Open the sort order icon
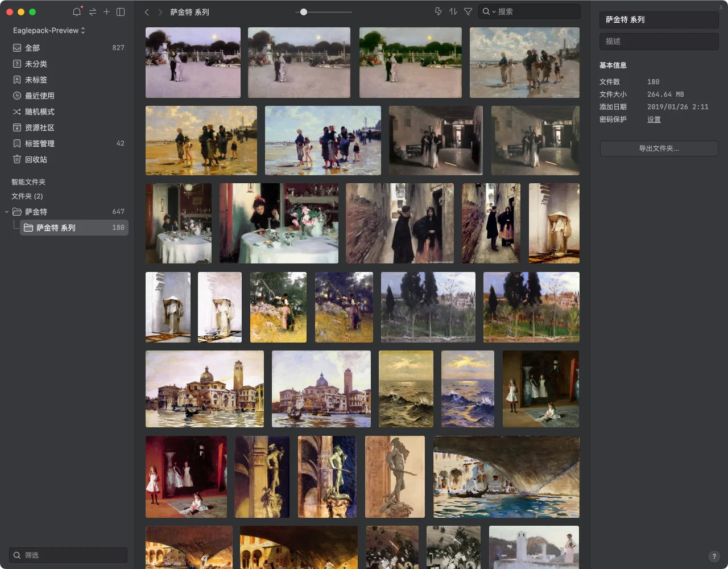 (x=453, y=11)
